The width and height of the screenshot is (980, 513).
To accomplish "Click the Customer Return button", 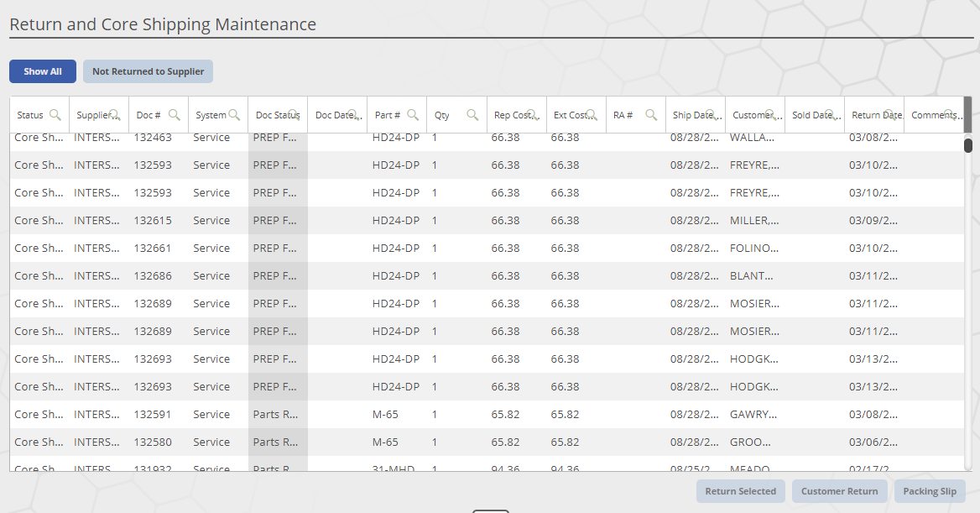I will (839, 491).
